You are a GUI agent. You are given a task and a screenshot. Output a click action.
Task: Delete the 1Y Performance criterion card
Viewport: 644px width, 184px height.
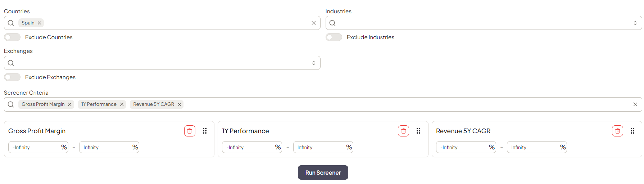click(403, 131)
